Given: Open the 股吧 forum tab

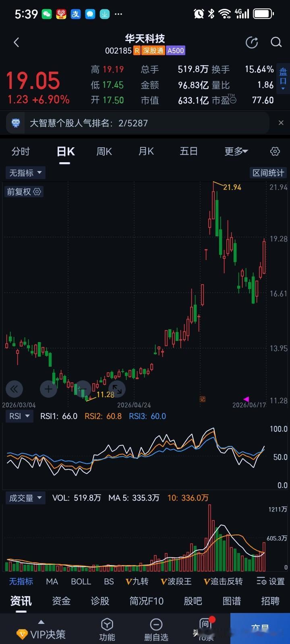Looking at the screenshot, I should pyautogui.click(x=193, y=601).
